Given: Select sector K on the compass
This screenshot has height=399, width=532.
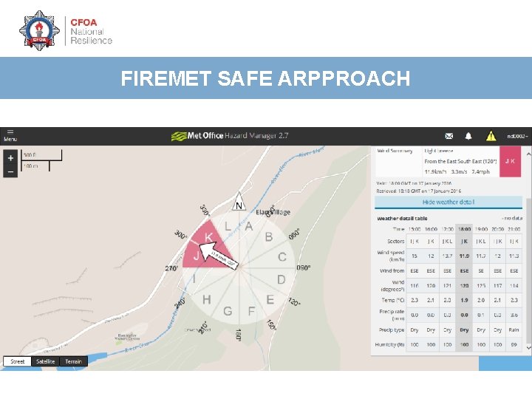Looking at the screenshot, I should tap(208, 237).
